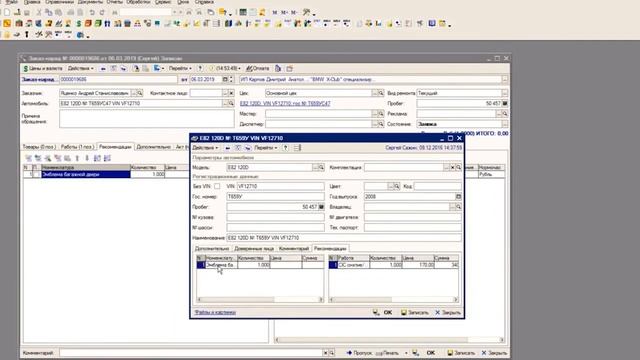The height and width of the screenshot is (360, 640).
Task: Toggle the Без VIN checkbox
Action: click(217, 187)
